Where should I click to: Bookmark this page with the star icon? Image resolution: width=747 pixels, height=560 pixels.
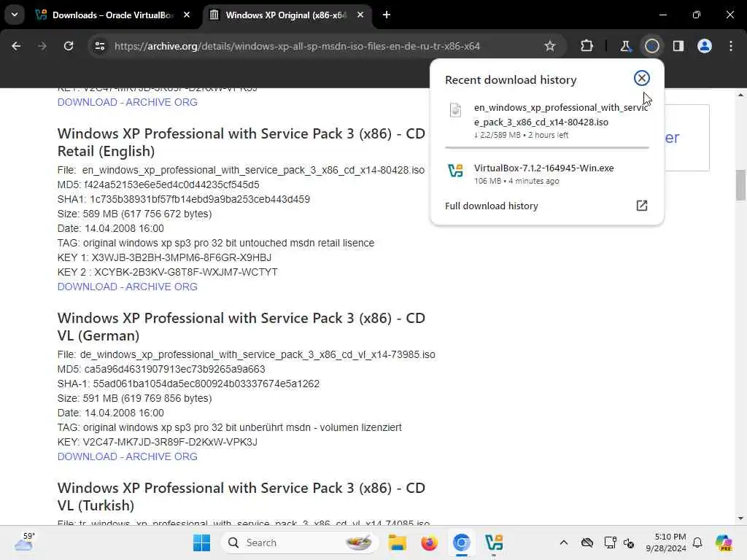550,46
